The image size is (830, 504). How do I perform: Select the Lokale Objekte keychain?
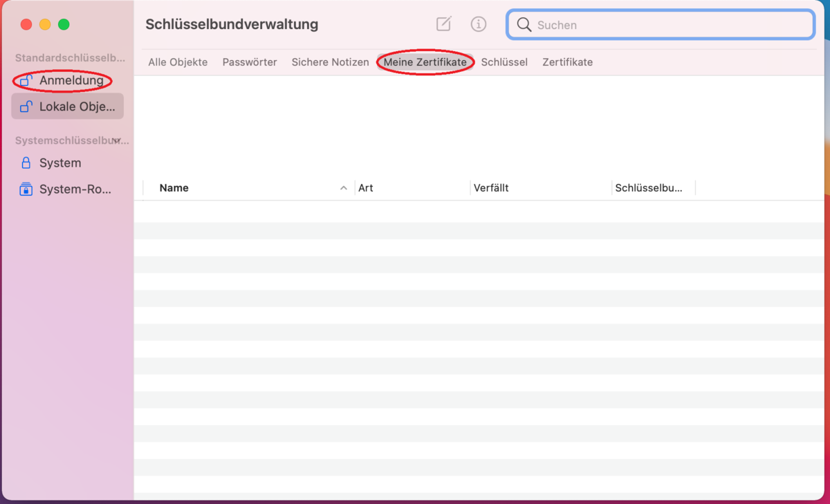[67, 106]
